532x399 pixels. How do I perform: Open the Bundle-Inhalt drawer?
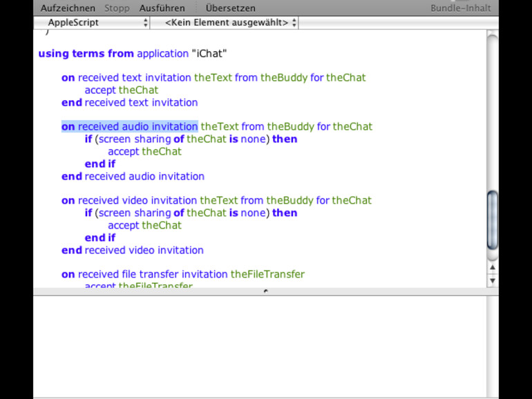point(460,8)
